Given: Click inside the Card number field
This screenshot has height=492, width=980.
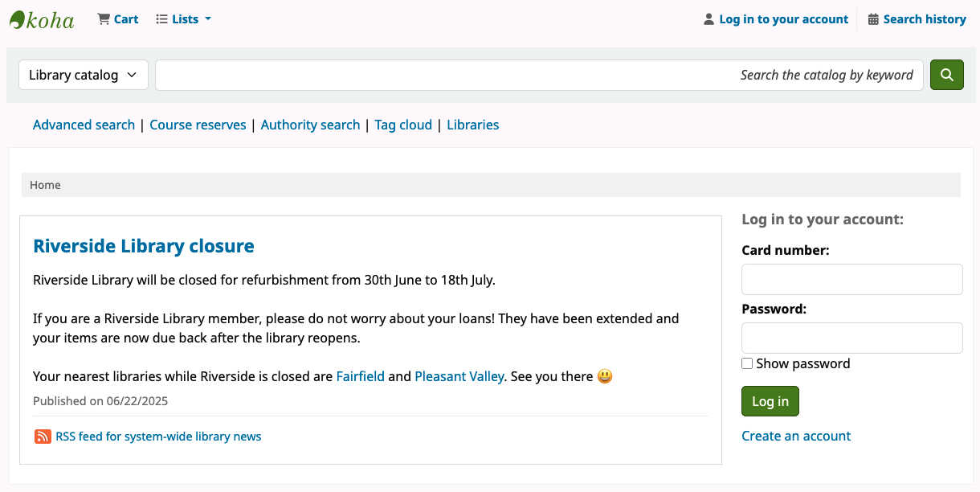Looking at the screenshot, I should 851,279.
